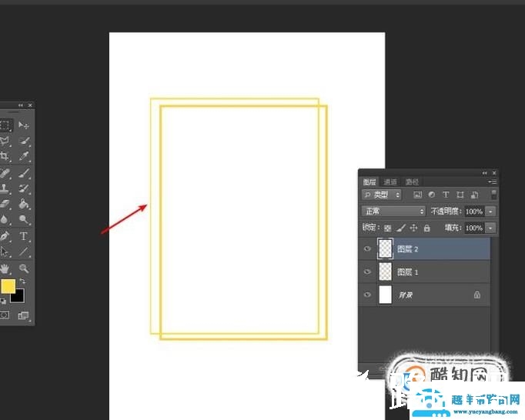Select the Hand tool
The height and width of the screenshot is (420, 525).
pyautogui.click(x=5, y=268)
